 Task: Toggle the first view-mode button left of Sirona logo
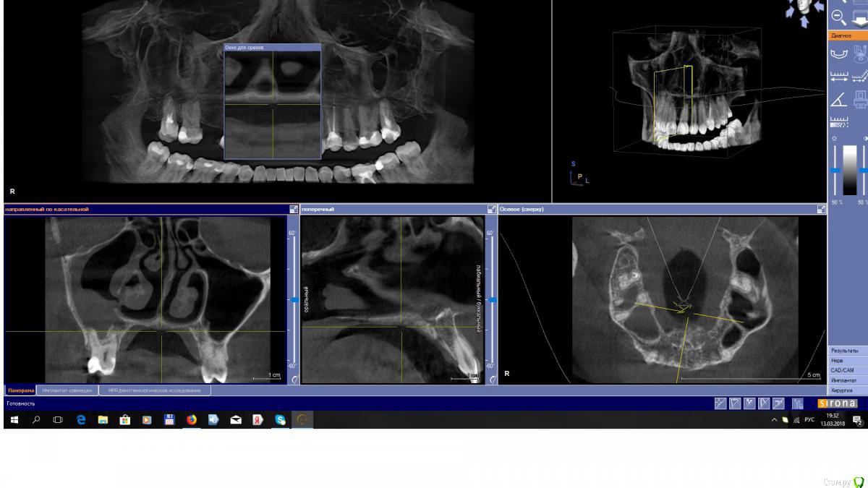720,403
